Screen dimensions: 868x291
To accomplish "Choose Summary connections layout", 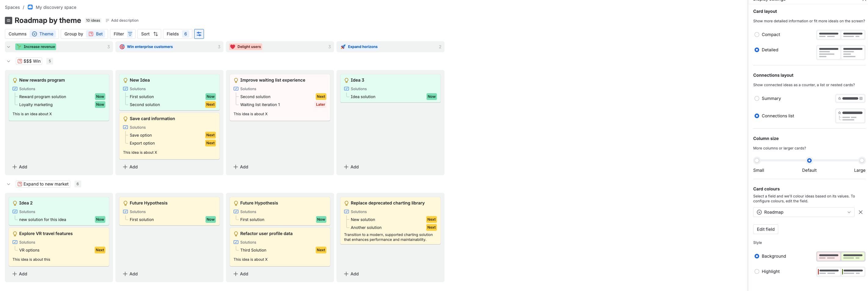I will pos(757,98).
